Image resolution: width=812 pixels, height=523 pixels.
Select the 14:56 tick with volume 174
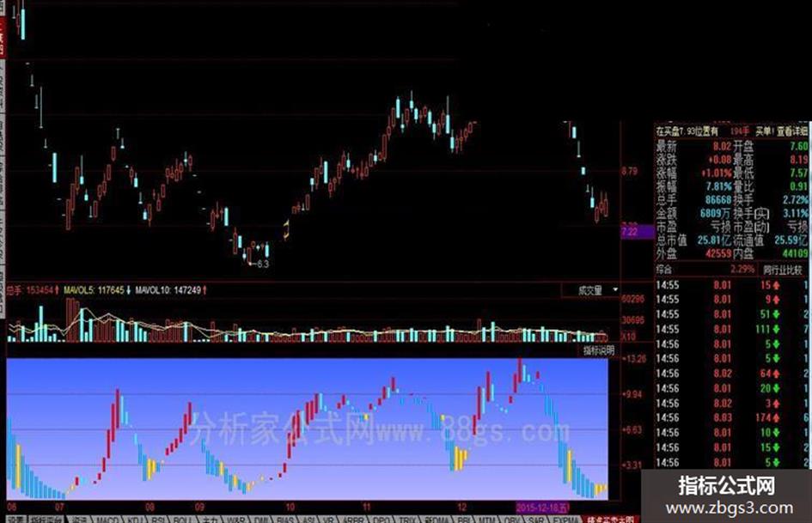[x=732, y=418]
